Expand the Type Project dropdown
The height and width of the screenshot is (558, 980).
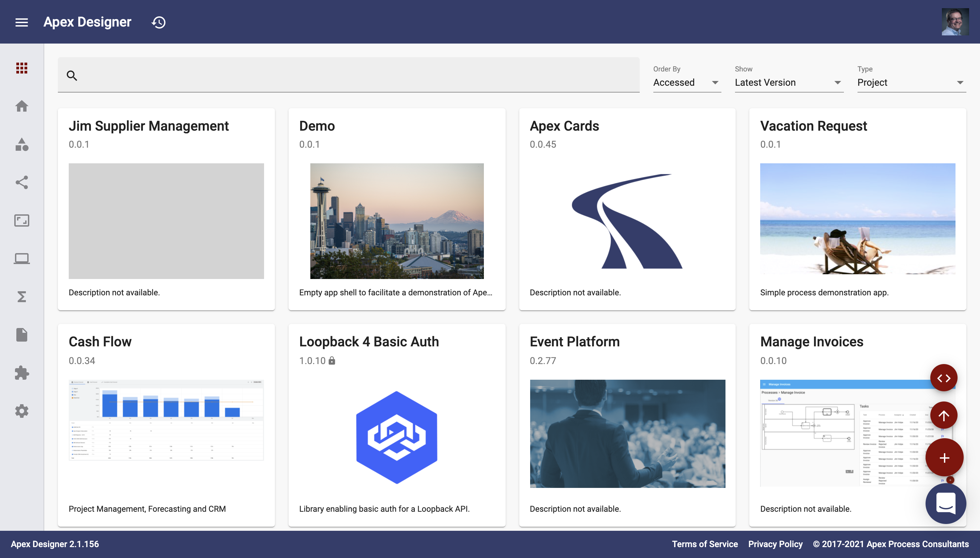click(911, 82)
